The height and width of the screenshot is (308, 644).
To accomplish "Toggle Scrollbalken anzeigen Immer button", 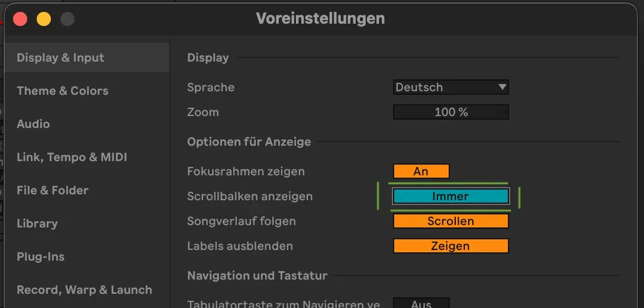I will (451, 197).
